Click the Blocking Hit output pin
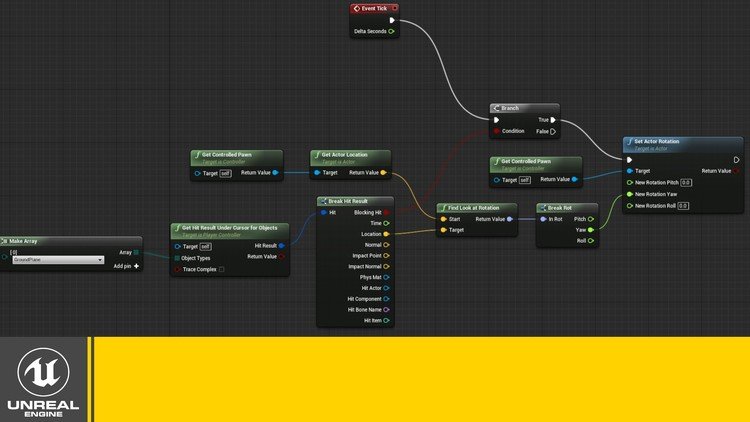Screen dimensions: 750x422 386,212
